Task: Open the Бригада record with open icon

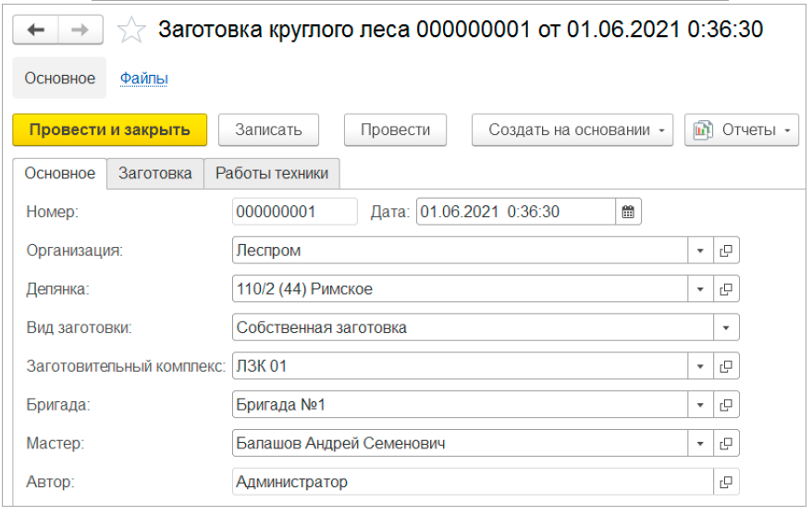Action: (x=726, y=405)
